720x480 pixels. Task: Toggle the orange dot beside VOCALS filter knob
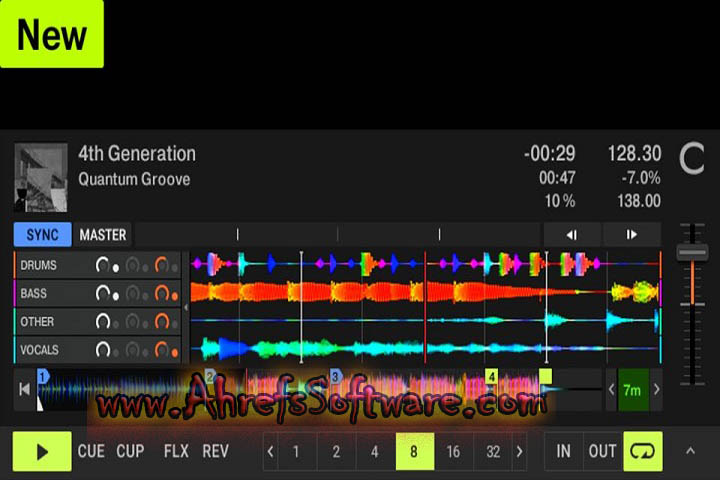[174, 353]
